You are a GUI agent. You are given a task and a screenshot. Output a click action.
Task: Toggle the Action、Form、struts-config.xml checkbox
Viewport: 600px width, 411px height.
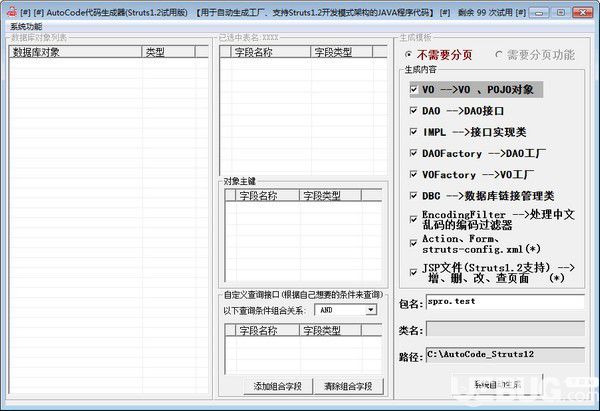(413, 243)
